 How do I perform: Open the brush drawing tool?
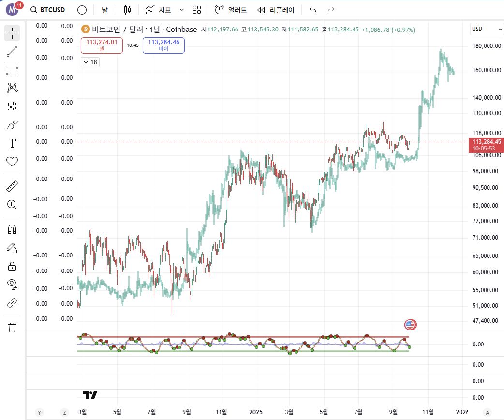click(12, 125)
